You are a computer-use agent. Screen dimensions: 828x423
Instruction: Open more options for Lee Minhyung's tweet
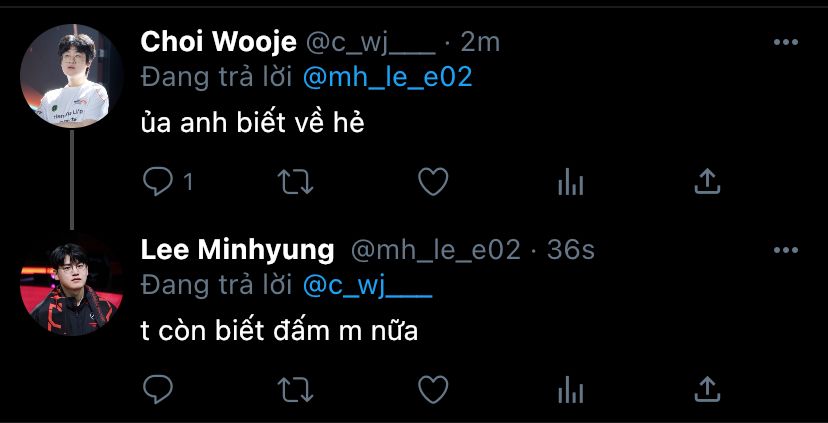coord(786,250)
